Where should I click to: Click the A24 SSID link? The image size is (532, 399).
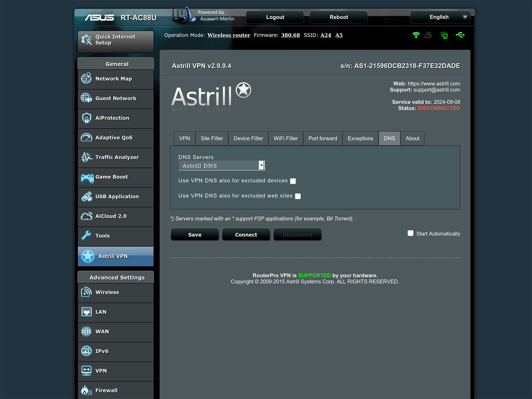coord(326,35)
